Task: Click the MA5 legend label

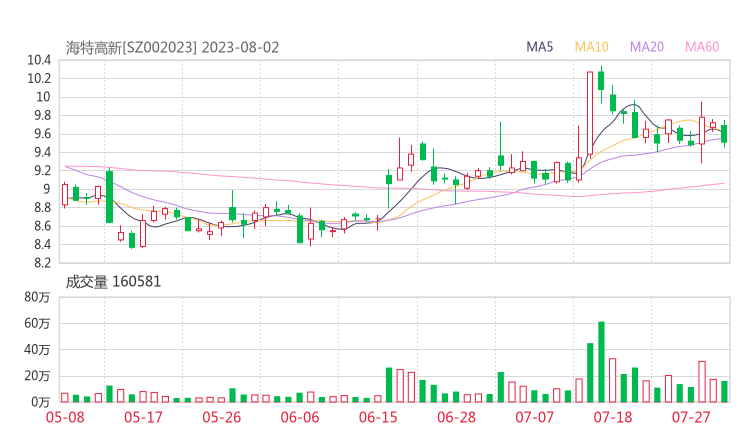Action: [539, 47]
